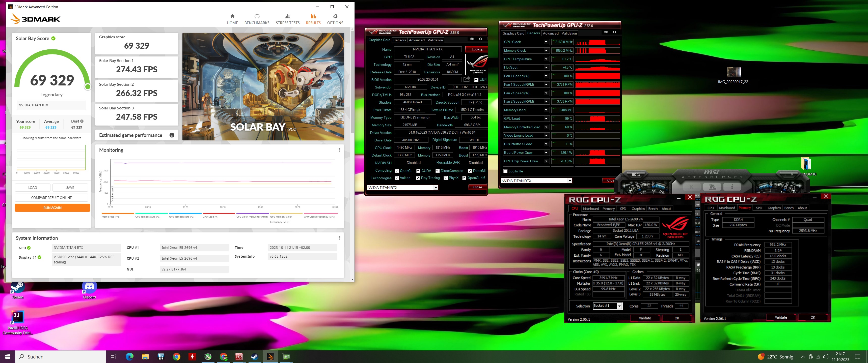Image resolution: width=868 pixels, height=363 pixels.
Task: Toggle the DirectCompute checkbox in GPU-Z
Action: tap(437, 171)
